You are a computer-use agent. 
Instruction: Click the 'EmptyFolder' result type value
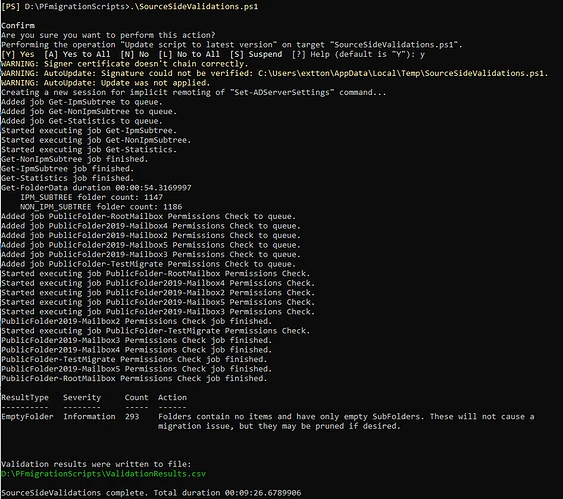pos(27,416)
